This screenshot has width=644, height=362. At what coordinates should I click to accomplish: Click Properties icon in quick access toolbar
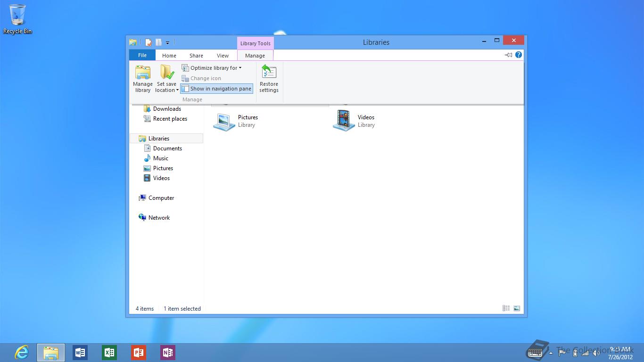(148, 42)
